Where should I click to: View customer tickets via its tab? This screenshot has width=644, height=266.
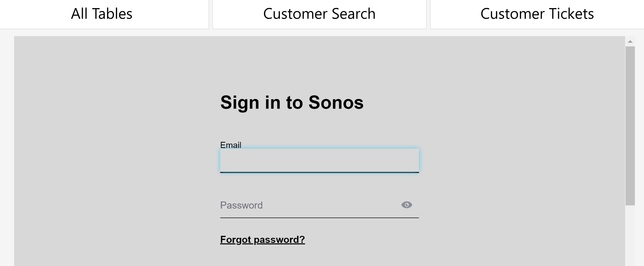tap(537, 14)
